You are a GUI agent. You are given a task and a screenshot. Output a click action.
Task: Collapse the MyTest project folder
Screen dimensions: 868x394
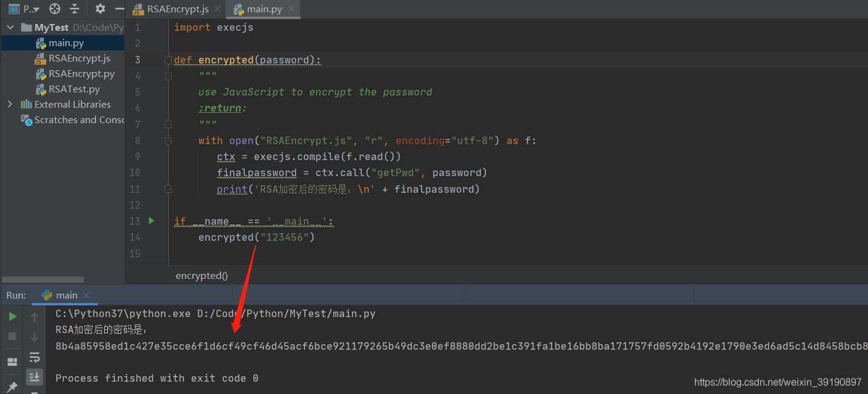pos(10,28)
